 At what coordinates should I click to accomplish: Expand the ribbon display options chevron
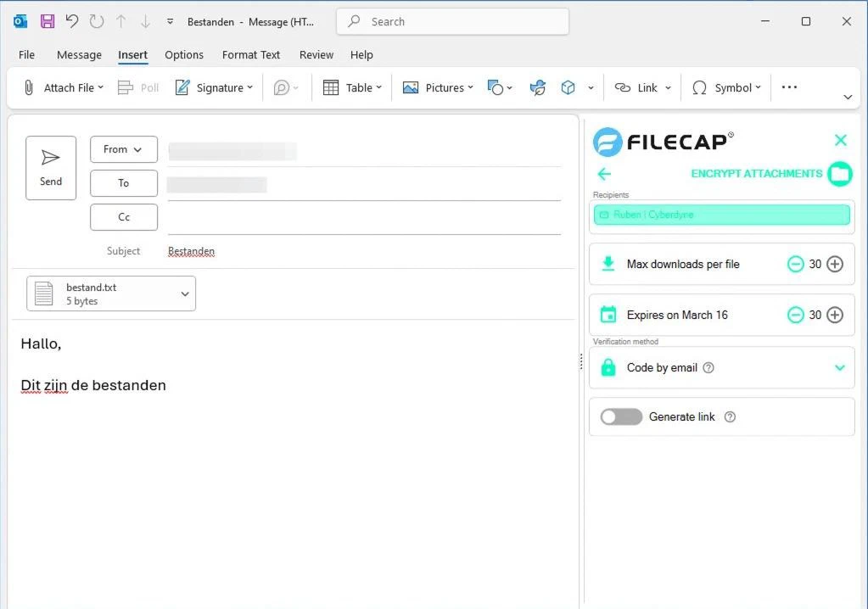click(x=848, y=97)
